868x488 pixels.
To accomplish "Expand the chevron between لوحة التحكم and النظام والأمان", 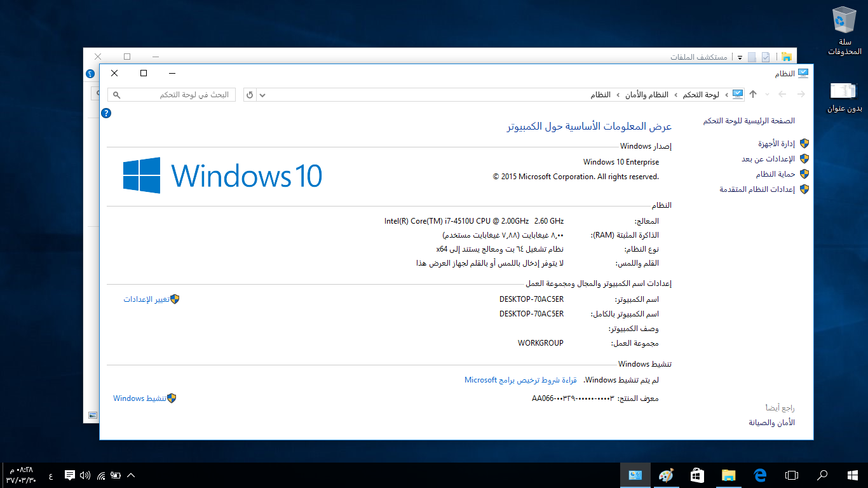I will (x=676, y=95).
